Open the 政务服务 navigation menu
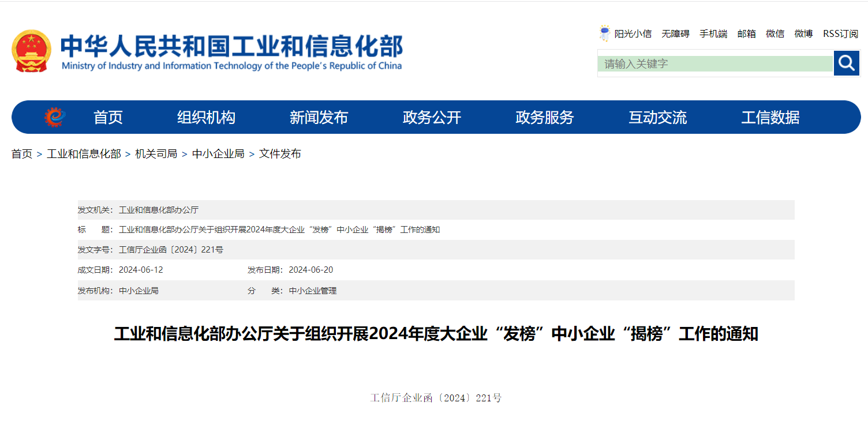This screenshot has width=868, height=425. [x=545, y=118]
